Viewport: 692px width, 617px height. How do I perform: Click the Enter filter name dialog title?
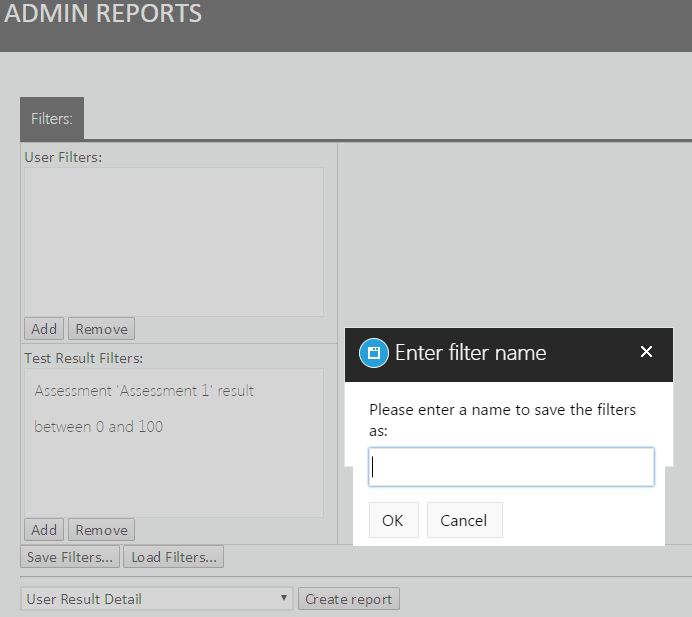tap(470, 353)
